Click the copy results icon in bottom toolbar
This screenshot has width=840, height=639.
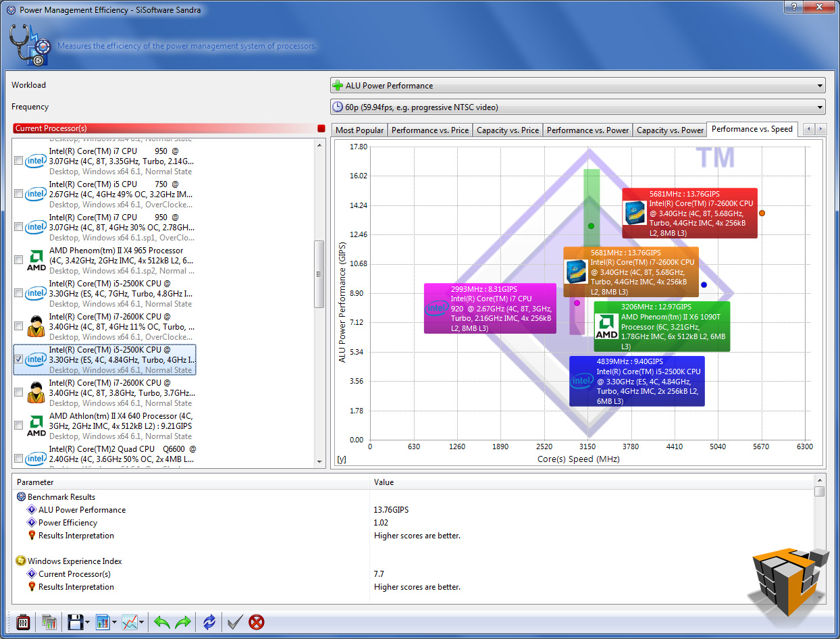click(x=49, y=622)
